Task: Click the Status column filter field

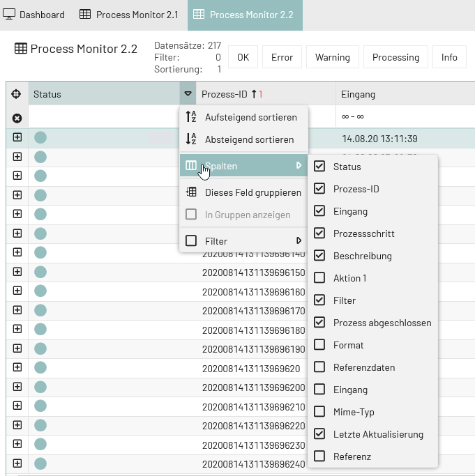Action: pyautogui.click(x=104, y=116)
